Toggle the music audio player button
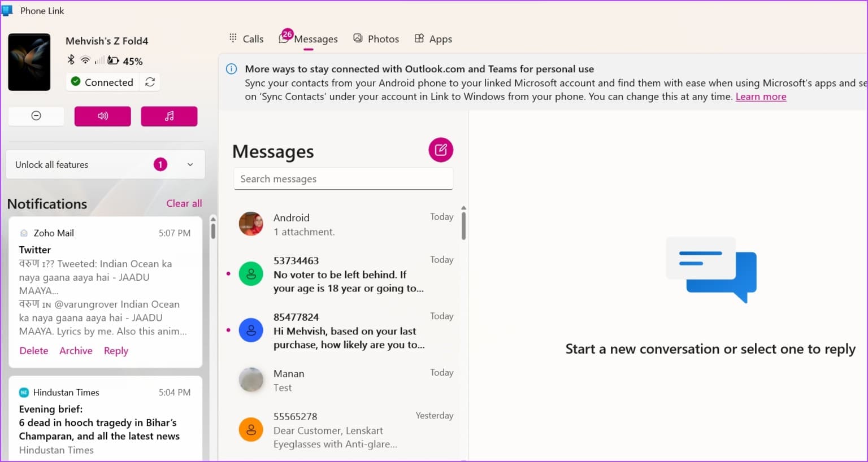Viewport: 868px width, 462px height. [x=169, y=116]
